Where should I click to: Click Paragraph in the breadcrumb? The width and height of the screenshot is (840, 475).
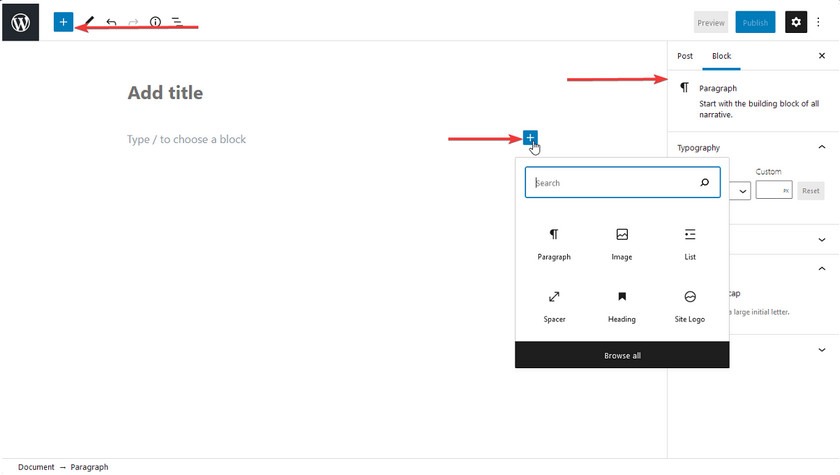[89, 467]
